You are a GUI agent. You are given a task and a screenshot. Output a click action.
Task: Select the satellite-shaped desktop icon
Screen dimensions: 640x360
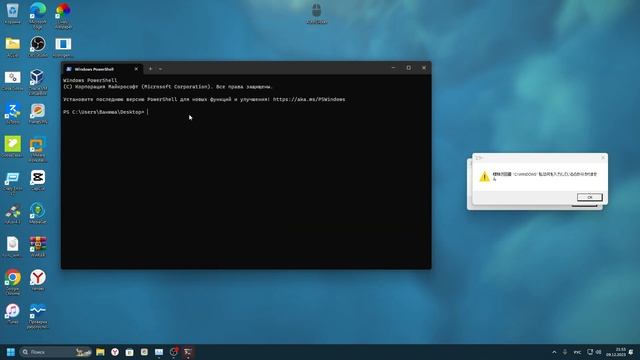tap(13, 214)
